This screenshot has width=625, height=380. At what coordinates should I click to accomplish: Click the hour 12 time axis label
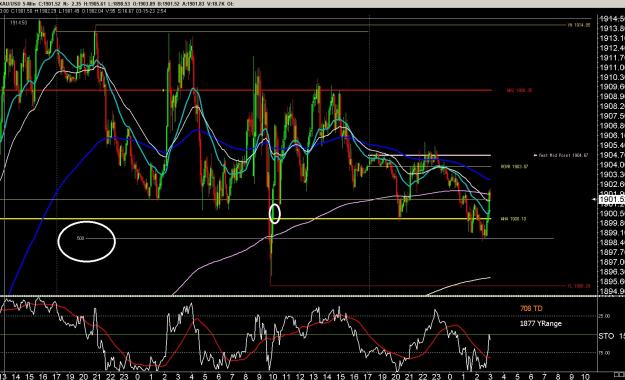300,376
